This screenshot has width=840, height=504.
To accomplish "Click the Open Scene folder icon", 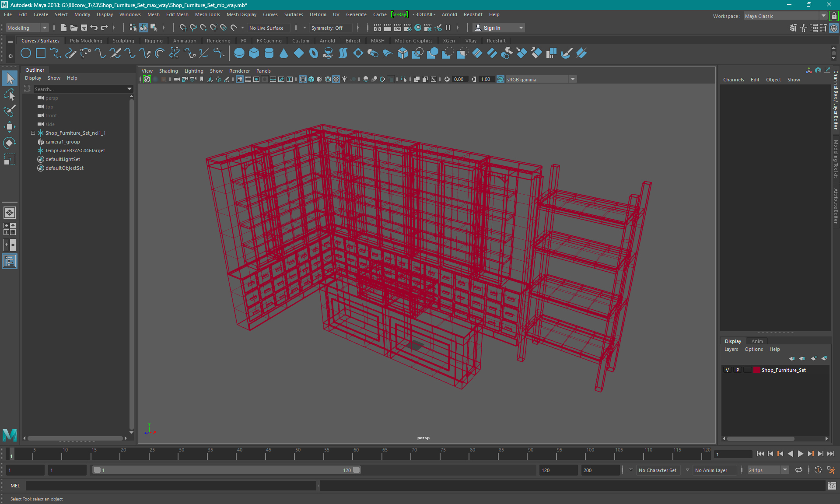I will point(74,28).
